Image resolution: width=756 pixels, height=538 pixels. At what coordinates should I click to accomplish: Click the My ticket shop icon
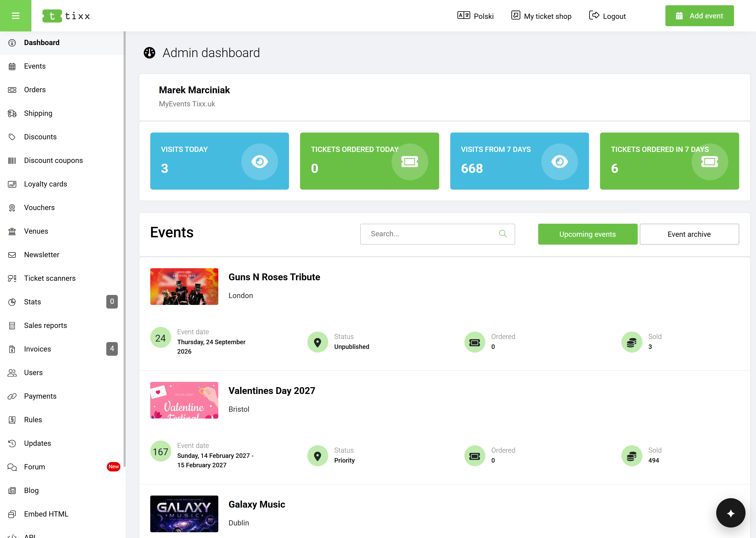tap(516, 15)
